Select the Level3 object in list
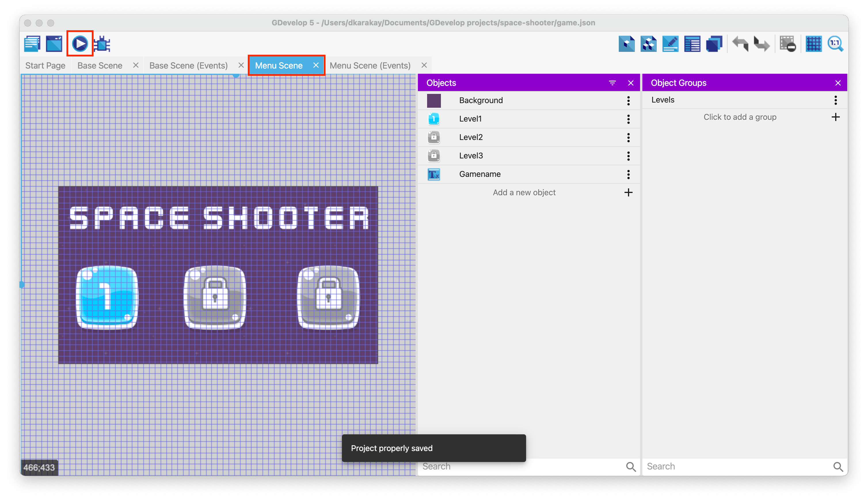This screenshot has width=868, height=500. pos(528,156)
